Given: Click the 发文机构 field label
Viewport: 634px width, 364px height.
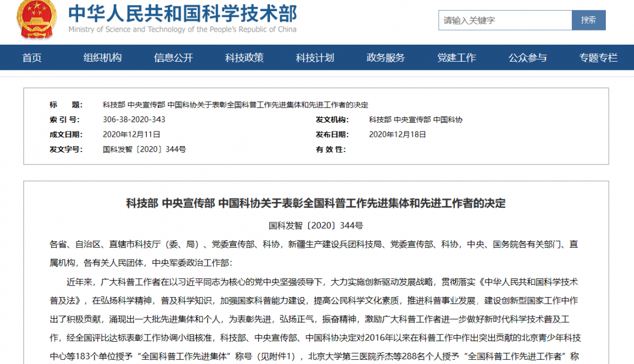Looking at the screenshot, I should [332, 120].
